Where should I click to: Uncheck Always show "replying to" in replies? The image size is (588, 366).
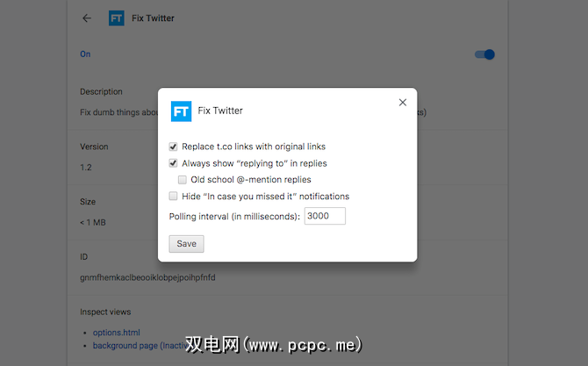[173, 163]
